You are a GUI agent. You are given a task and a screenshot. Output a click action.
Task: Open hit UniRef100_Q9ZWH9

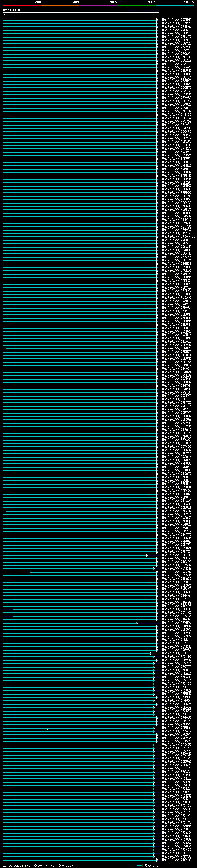(177, 20)
